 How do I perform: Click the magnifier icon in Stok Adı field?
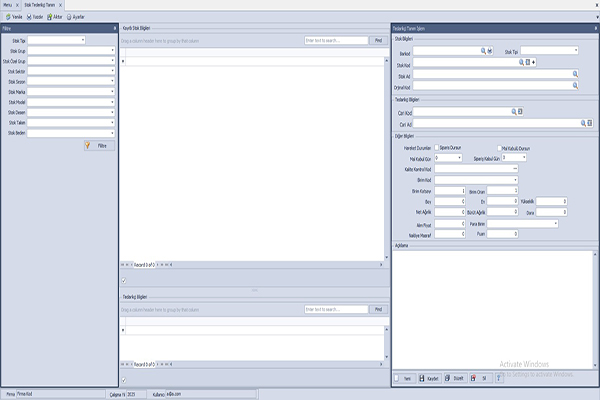point(575,74)
